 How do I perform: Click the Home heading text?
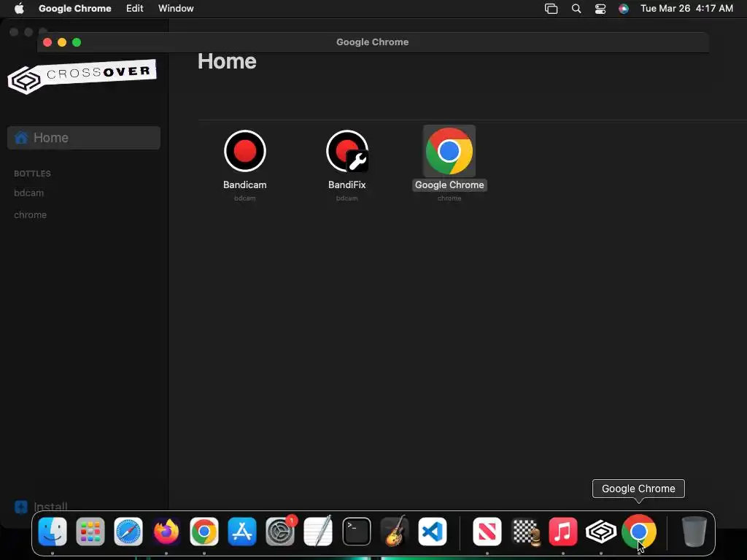tap(227, 61)
